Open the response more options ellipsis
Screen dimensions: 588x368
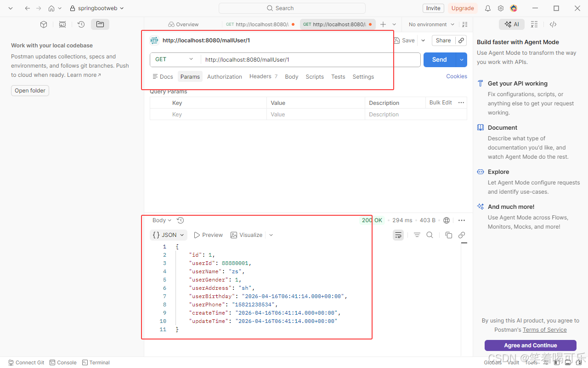tap(462, 220)
